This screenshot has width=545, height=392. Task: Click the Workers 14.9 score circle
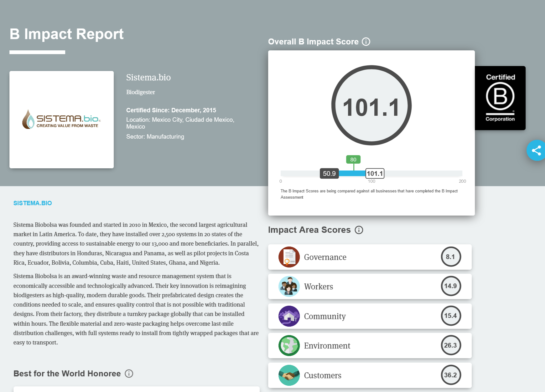pyautogui.click(x=451, y=286)
